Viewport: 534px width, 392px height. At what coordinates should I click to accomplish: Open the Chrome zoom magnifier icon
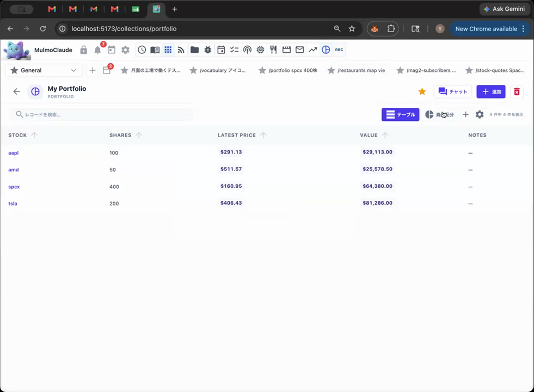coord(337,29)
